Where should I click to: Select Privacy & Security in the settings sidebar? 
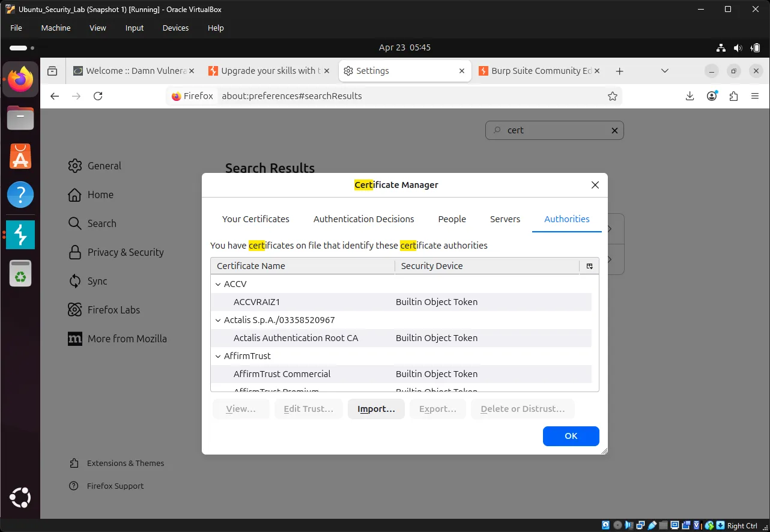126,252
